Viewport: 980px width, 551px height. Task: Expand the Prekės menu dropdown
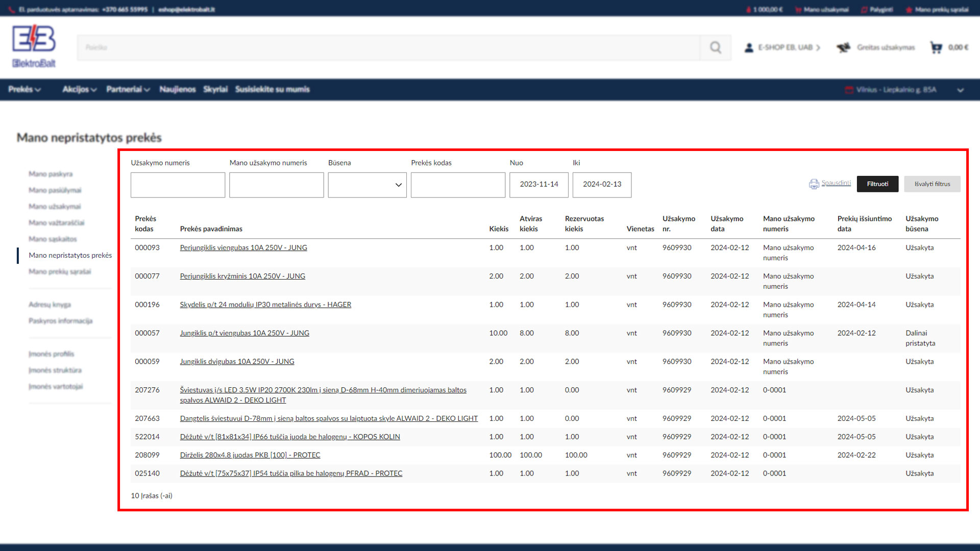pyautogui.click(x=24, y=89)
